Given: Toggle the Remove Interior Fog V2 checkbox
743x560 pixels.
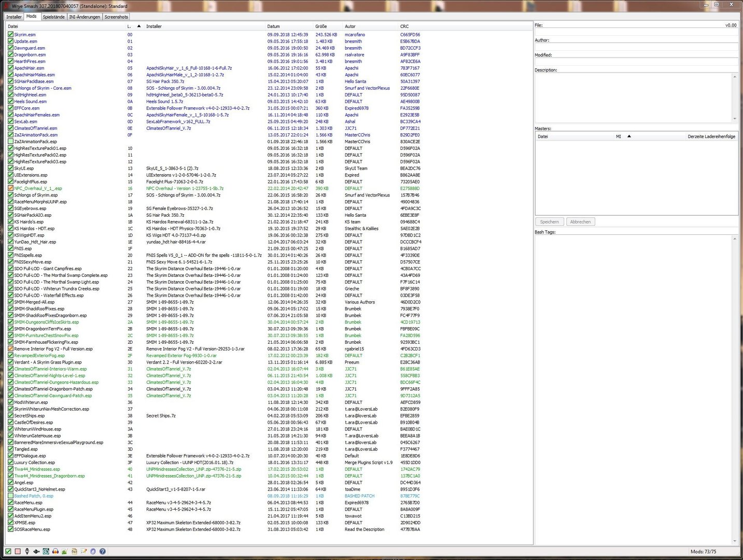Looking at the screenshot, I should [x=10, y=349].
